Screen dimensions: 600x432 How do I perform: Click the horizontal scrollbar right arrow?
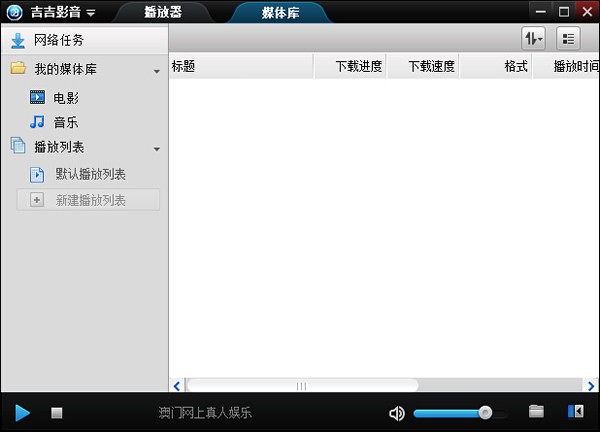coord(591,385)
